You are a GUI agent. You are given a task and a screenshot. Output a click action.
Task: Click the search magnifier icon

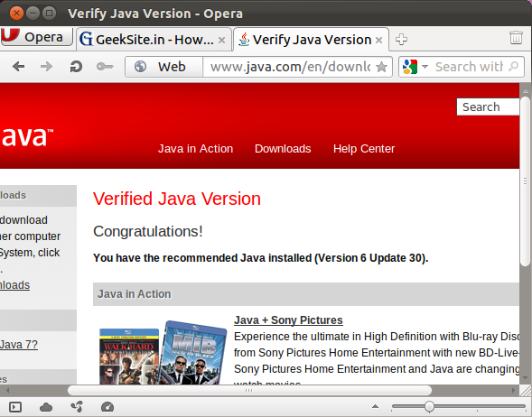pos(514,67)
